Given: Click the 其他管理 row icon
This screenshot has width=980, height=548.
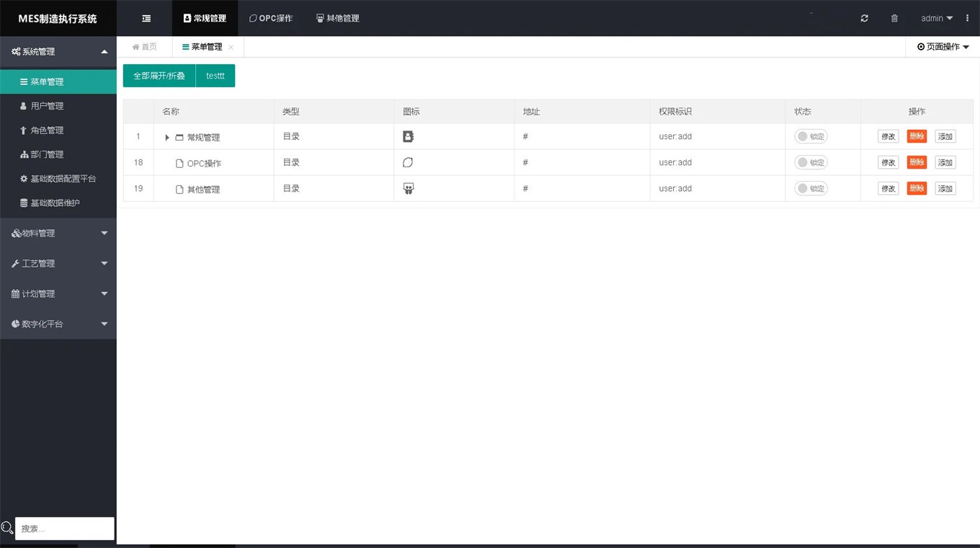Looking at the screenshot, I should 408,188.
